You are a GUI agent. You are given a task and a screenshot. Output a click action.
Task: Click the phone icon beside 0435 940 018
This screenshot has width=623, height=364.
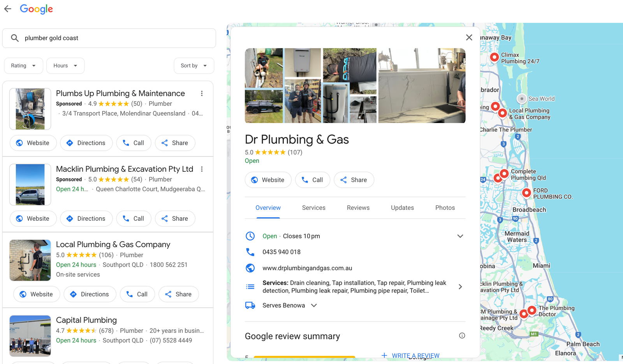point(250,252)
